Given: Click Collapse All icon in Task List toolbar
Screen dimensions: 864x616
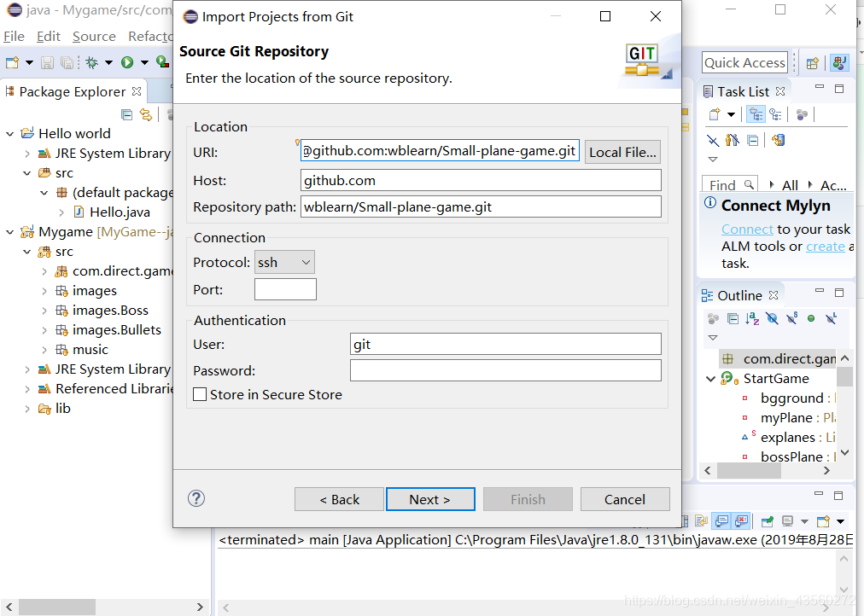Looking at the screenshot, I should point(752,141).
